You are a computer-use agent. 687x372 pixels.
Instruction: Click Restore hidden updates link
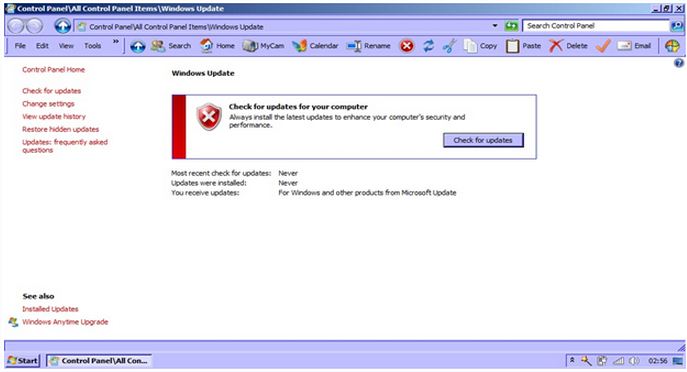pyautogui.click(x=60, y=129)
